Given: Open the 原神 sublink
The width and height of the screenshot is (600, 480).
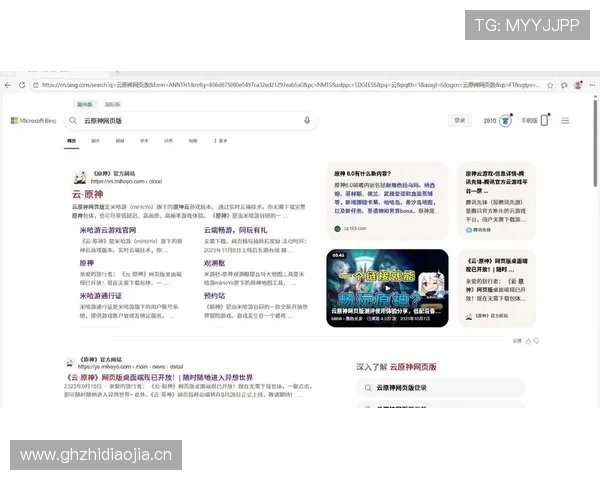Looking at the screenshot, I should 86,263.
